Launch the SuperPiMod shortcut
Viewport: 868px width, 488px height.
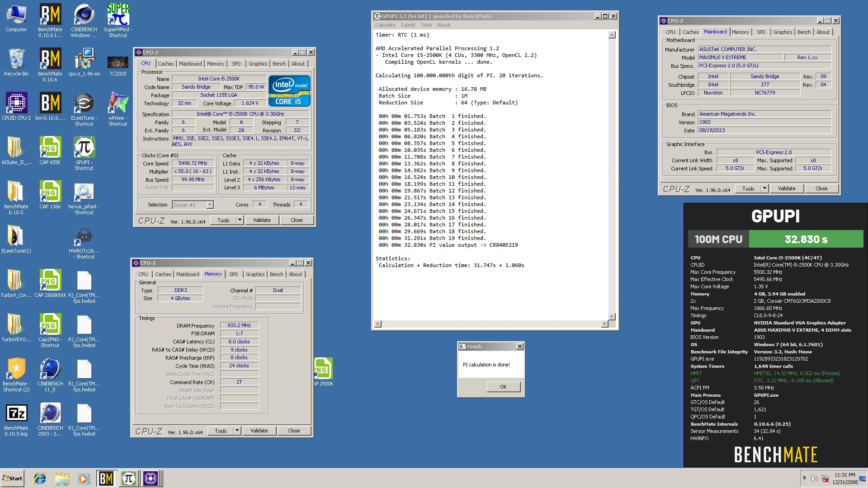[118, 20]
